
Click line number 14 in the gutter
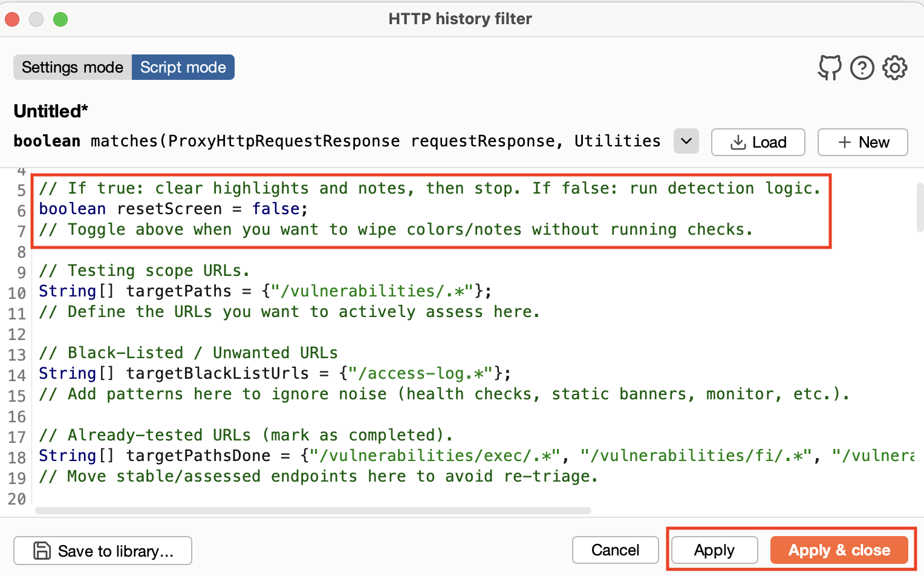tap(17, 375)
